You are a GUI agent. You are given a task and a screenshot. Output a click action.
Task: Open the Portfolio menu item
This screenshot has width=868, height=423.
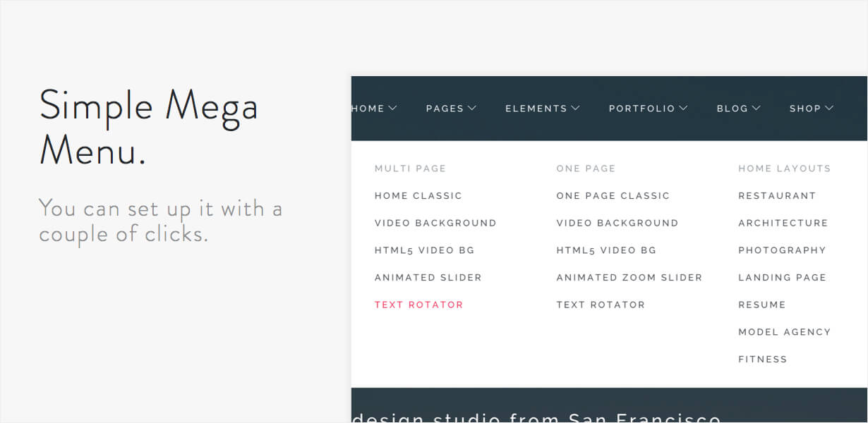[x=642, y=109]
